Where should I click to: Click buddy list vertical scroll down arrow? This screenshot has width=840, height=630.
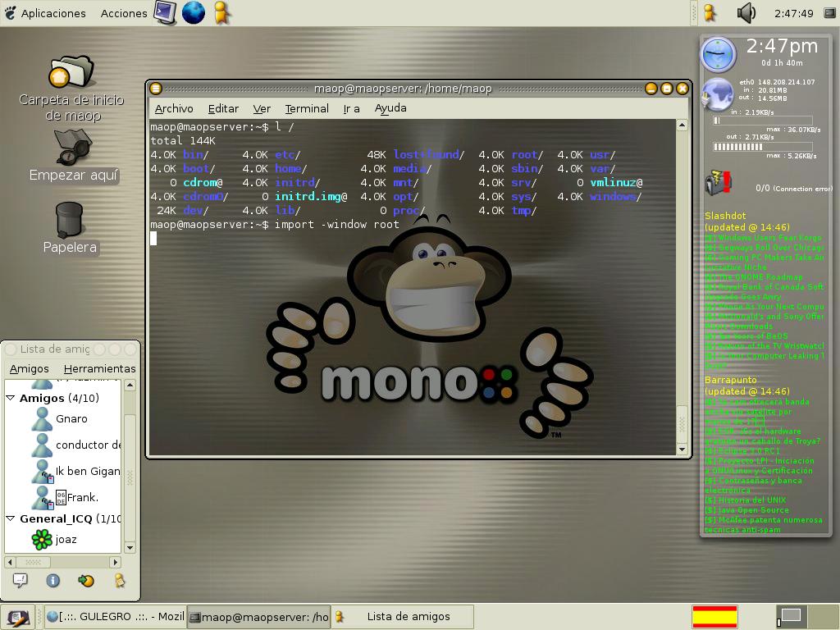(130, 547)
